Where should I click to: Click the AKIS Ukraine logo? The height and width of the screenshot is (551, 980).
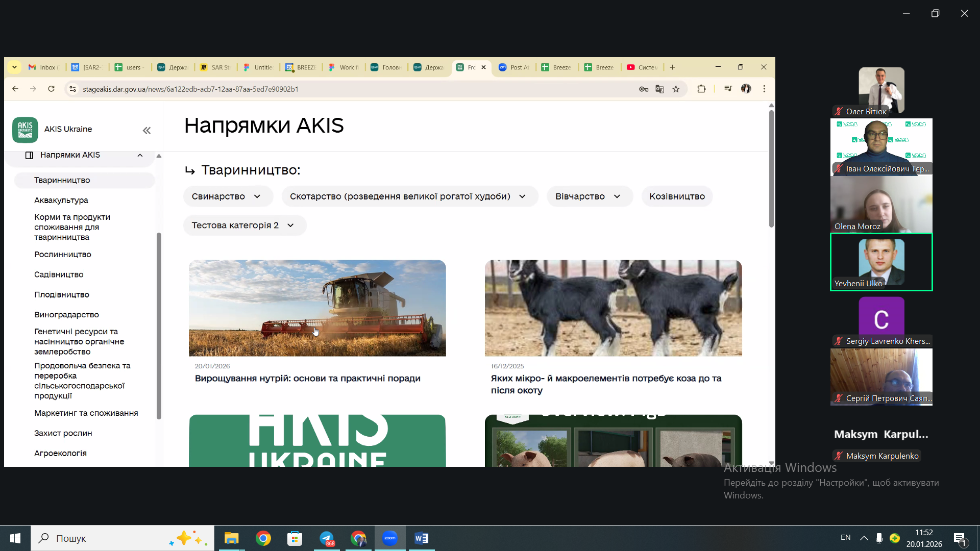click(25, 130)
